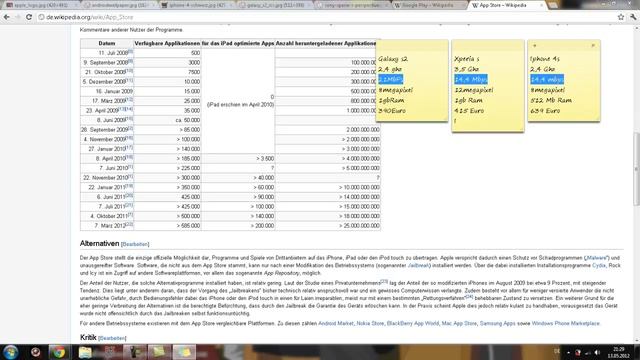
Task: Switch to the apple_logo.jpg tab
Action: pos(41,5)
